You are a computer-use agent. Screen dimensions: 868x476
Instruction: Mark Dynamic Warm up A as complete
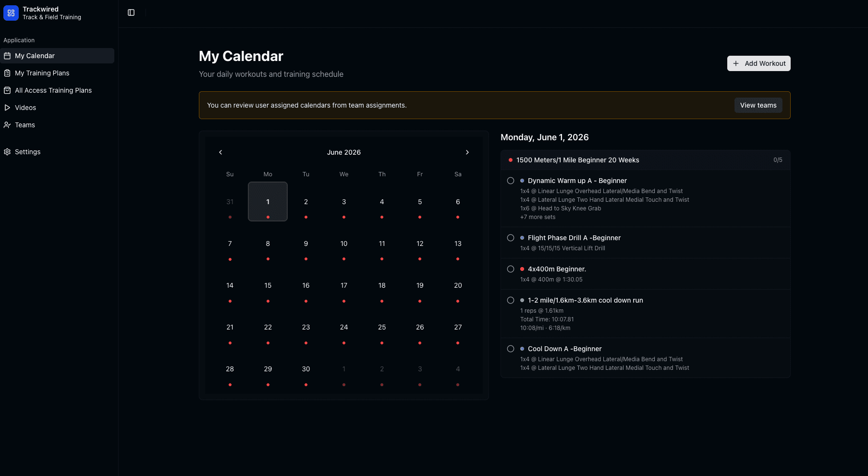[511, 180]
